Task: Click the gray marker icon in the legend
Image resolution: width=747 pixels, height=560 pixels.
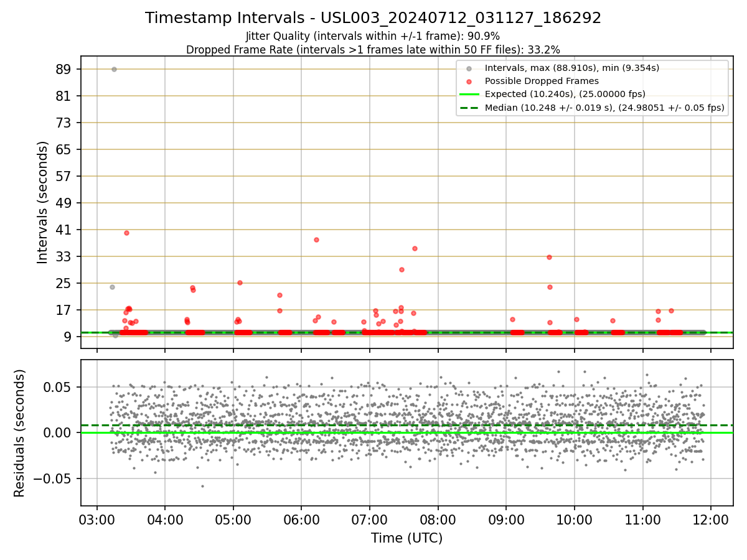Action: click(x=469, y=68)
